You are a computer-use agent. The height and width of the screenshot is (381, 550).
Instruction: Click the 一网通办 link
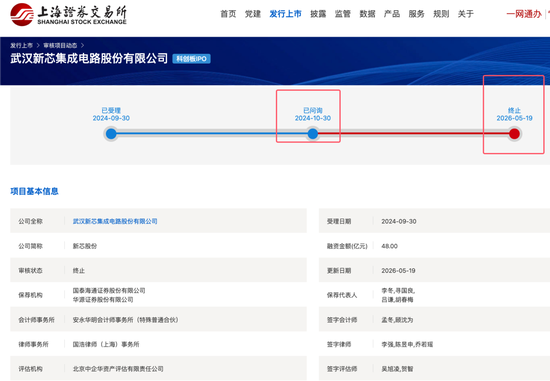click(524, 14)
